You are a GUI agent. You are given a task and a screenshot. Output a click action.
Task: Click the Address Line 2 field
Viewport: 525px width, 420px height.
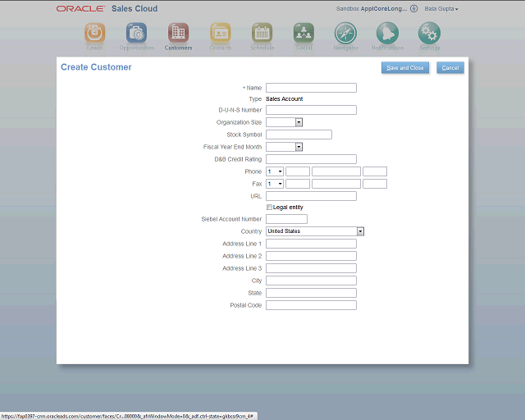click(x=311, y=256)
